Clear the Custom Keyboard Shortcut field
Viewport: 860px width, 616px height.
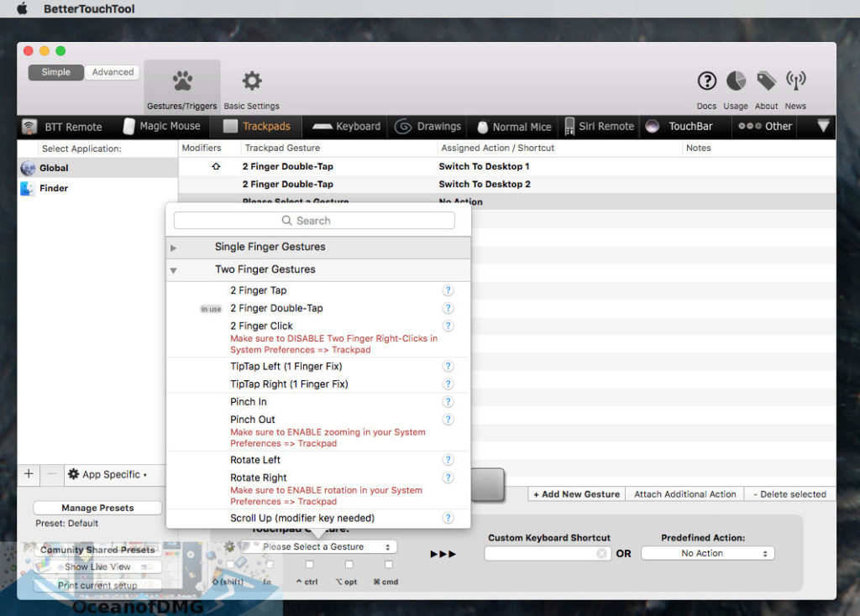pos(601,554)
